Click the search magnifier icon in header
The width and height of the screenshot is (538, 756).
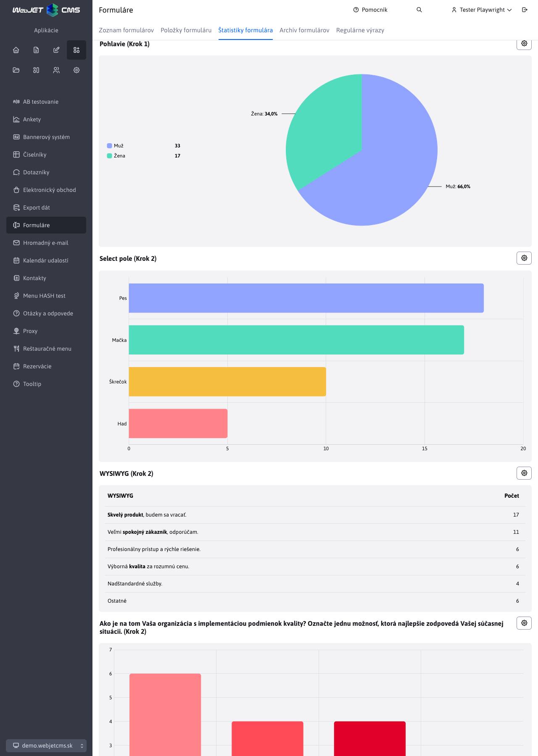point(419,10)
